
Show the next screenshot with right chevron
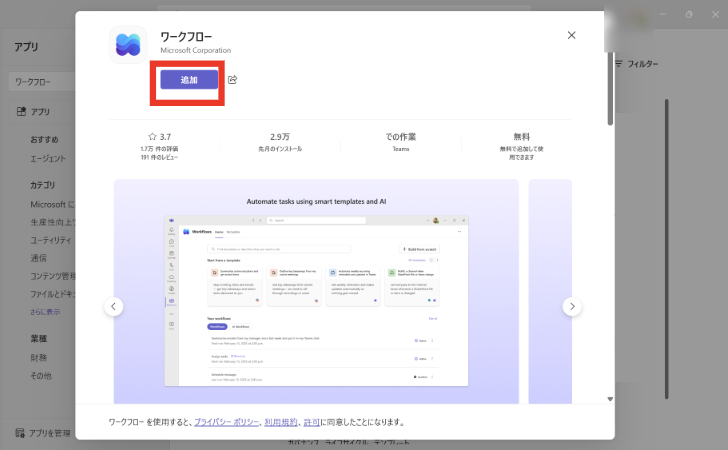coord(572,307)
